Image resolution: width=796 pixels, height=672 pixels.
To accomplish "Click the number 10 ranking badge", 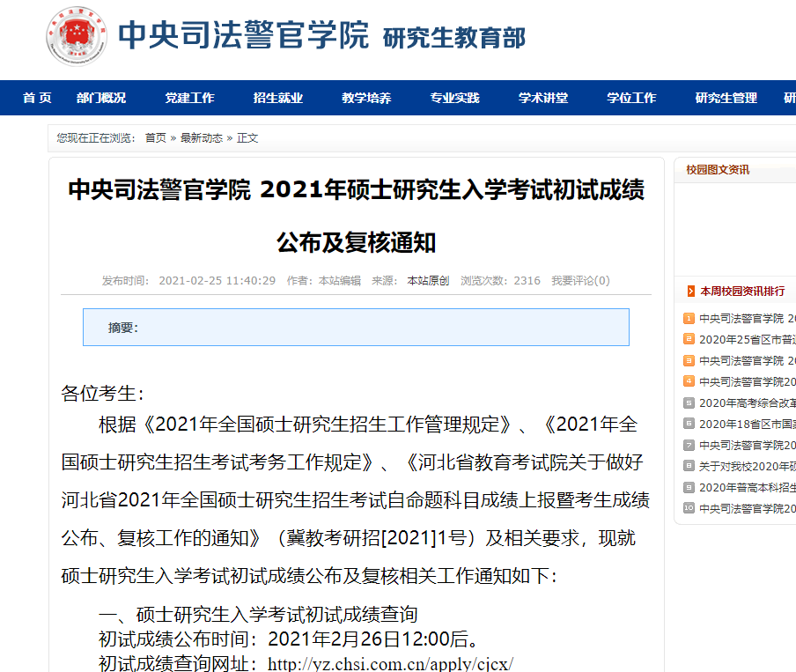I will tap(689, 508).
